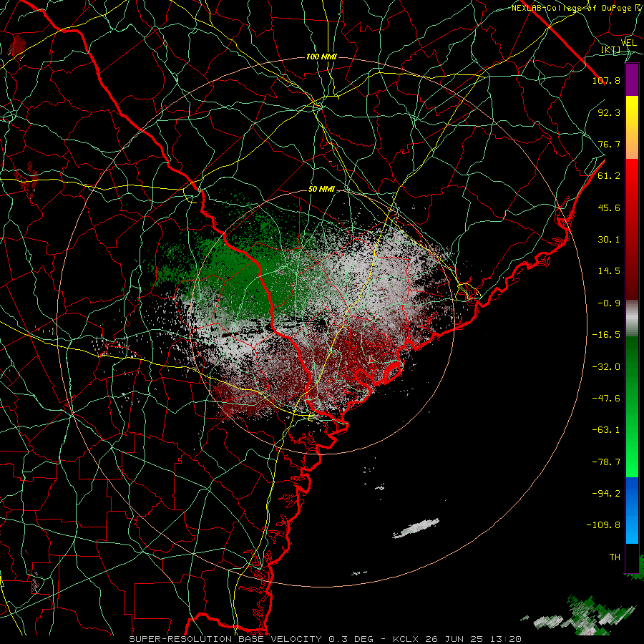This screenshot has height=644, width=644.
Task: Click the -32.0 velocity scale value
Action: click(606, 367)
